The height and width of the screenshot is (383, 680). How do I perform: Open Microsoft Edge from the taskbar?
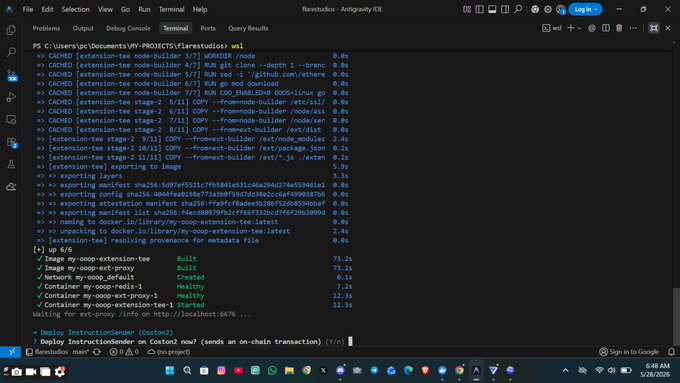pos(408,370)
